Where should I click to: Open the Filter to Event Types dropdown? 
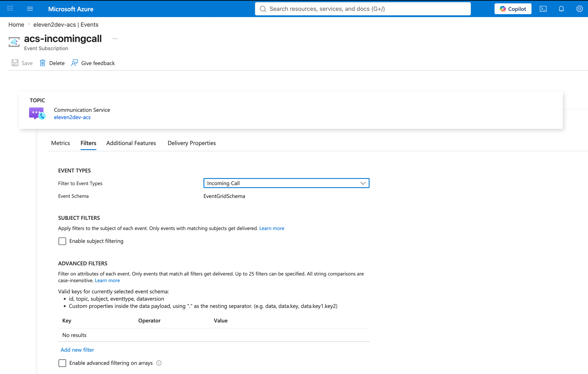pos(286,183)
